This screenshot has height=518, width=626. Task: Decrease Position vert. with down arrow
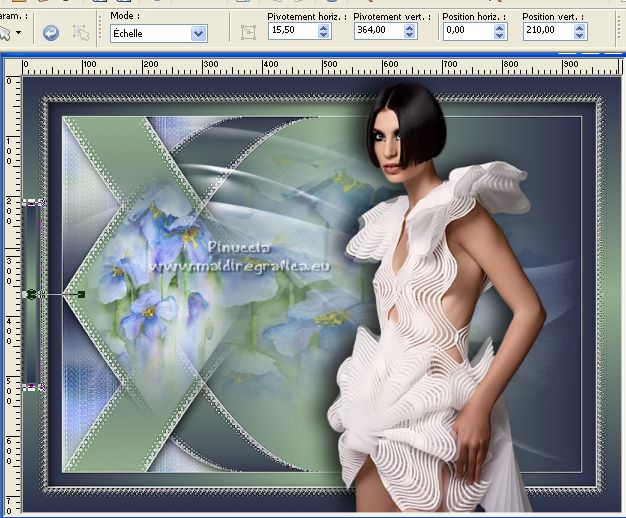click(x=580, y=35)
